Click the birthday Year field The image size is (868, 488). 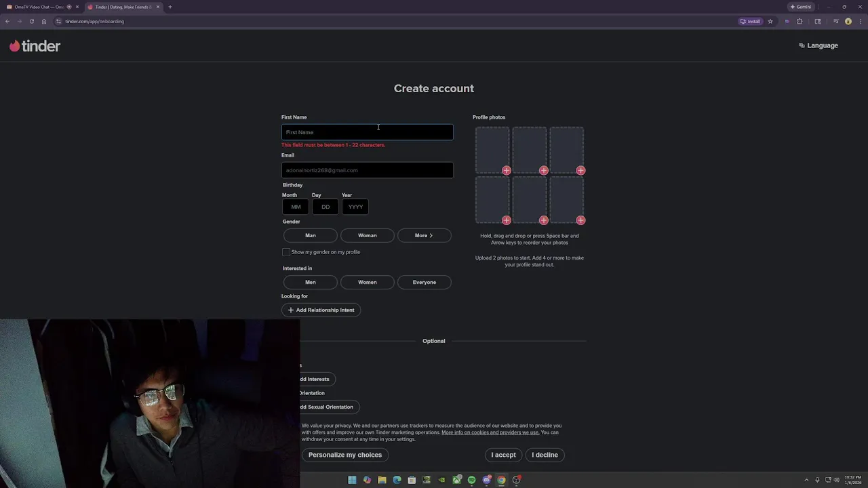(355, 207)
